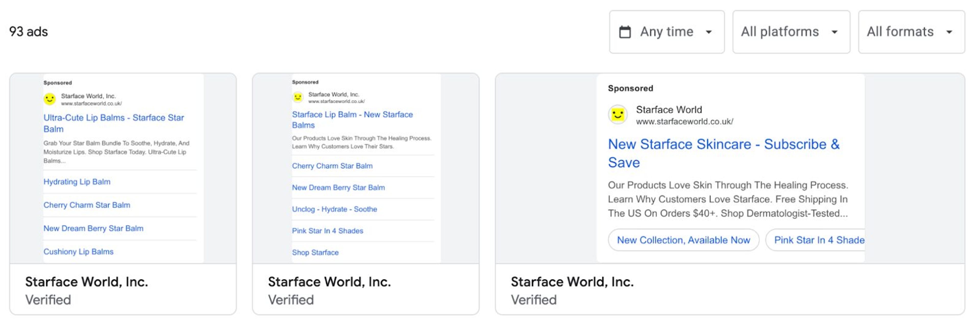Click New Dream Berry Star Balm in first ad
The height and width of the screenshot is (325, 980).
point(93,229)
